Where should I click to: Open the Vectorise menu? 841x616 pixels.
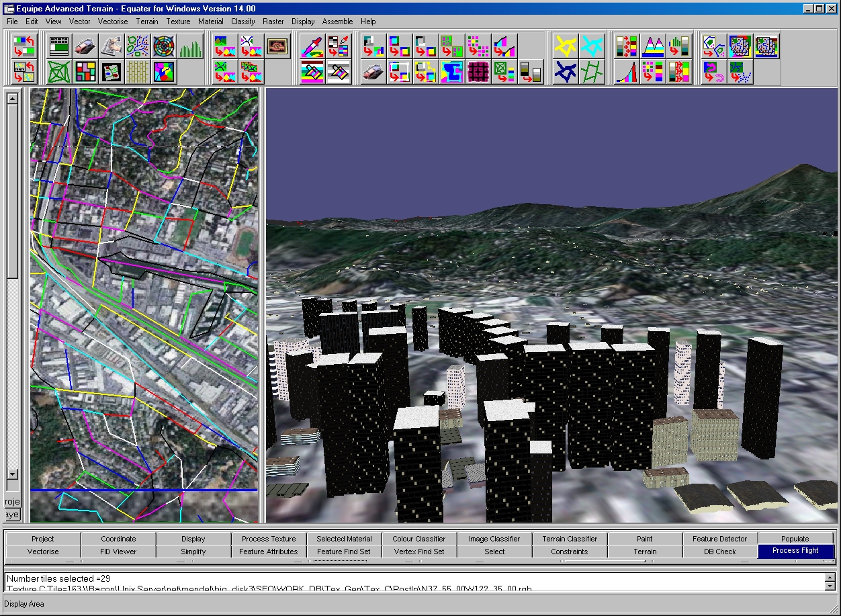pos(112,21)
